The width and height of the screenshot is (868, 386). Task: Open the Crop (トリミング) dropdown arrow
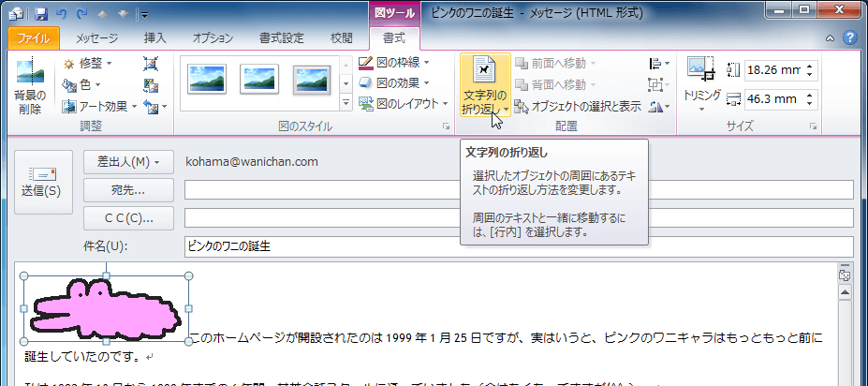(701, 109)
